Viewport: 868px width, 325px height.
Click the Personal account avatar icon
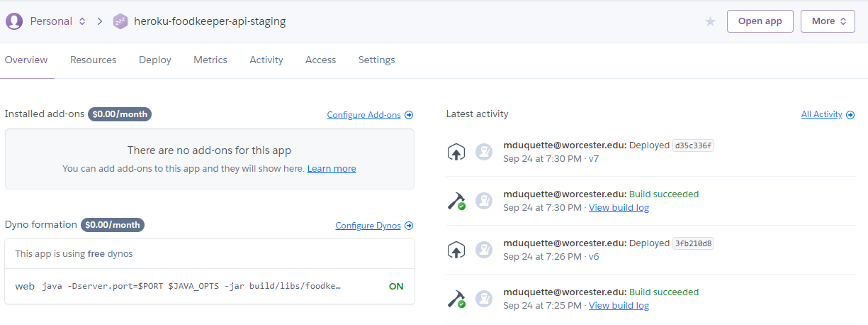(x=14, y=21)
